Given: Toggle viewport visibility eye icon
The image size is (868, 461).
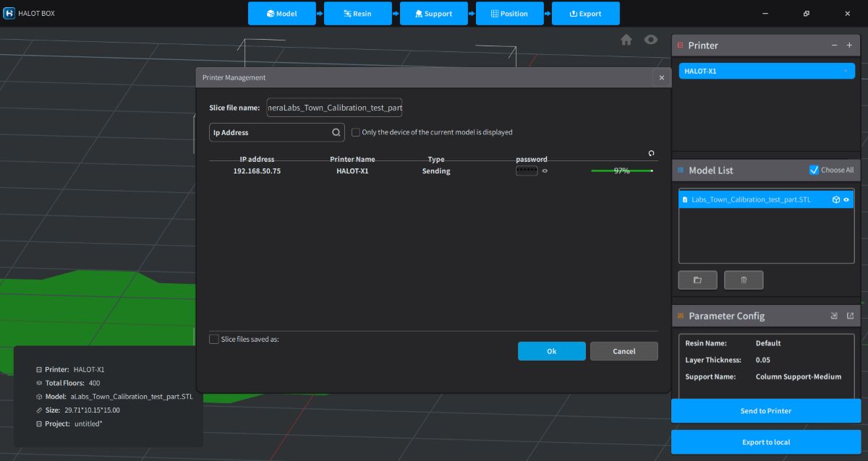Looking at the screenshot, I should click(x=651, y=40).
